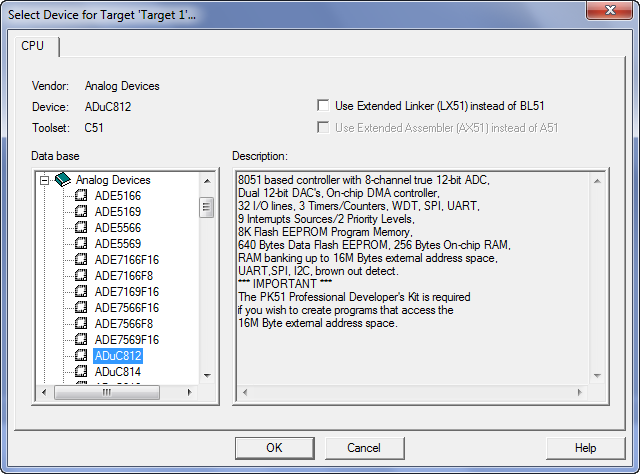
Task: Click the Cancel button
Action: (364, 448)
